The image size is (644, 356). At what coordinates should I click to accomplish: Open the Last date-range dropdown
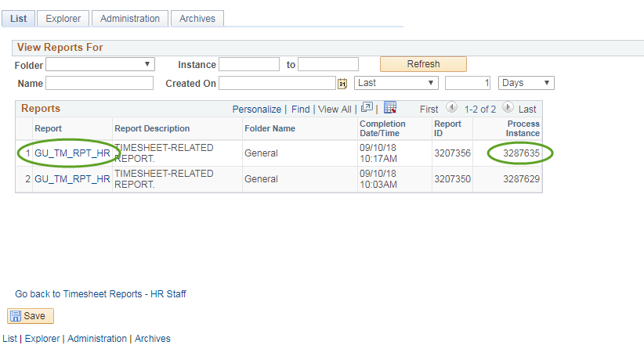pos(396,83)
